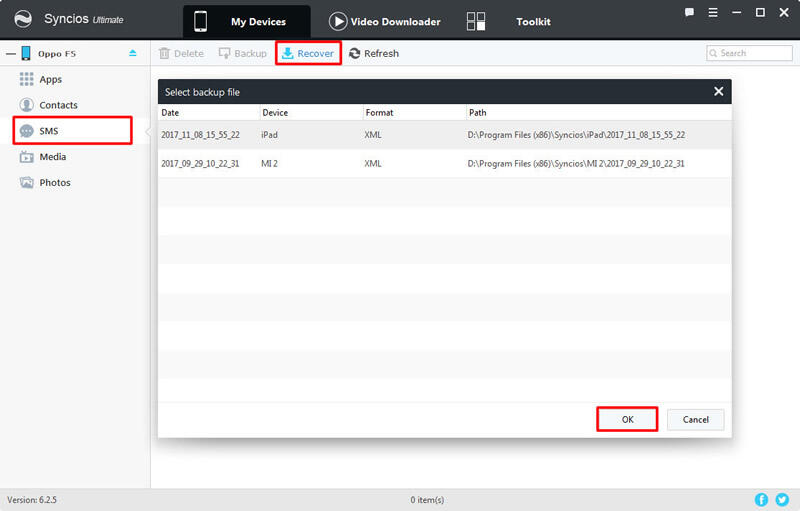Click the Syncios logo icon

click(x=23, y=21)
